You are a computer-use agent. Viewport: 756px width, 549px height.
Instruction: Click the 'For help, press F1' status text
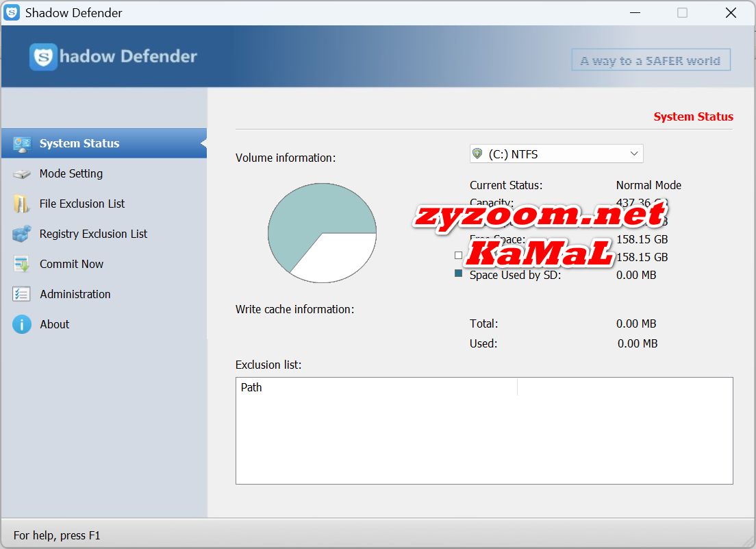coord(57,535)
